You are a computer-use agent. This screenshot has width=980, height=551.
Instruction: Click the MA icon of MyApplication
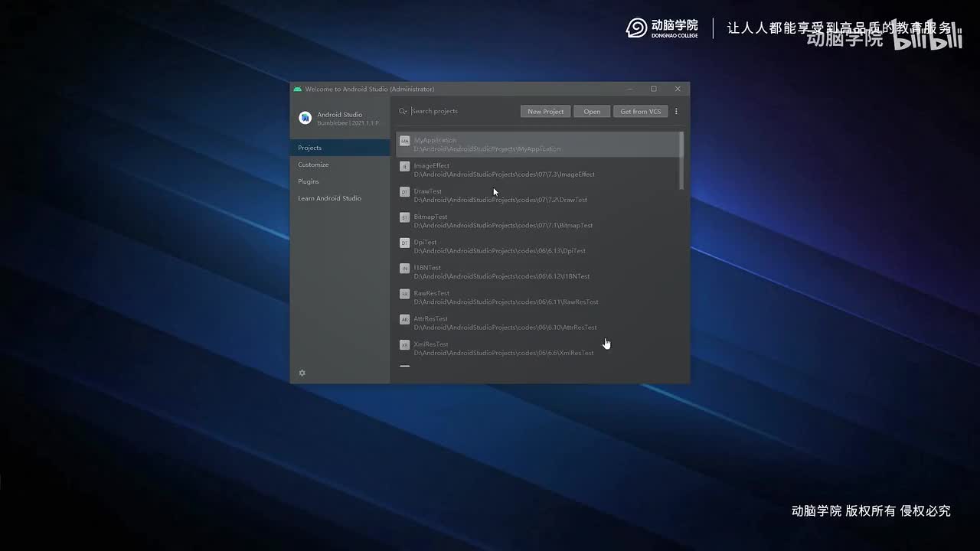click(x=405, y=141)
